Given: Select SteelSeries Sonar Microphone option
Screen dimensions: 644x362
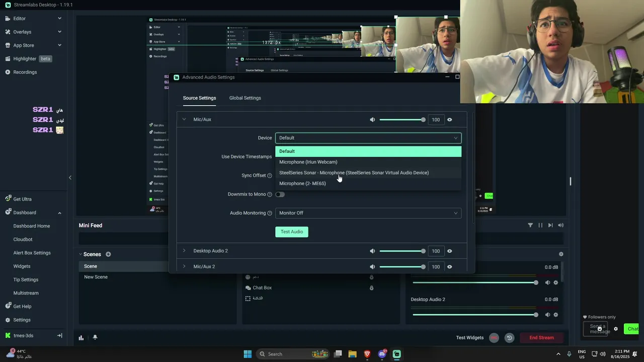Looking at the screenshot, I should 368,172.
